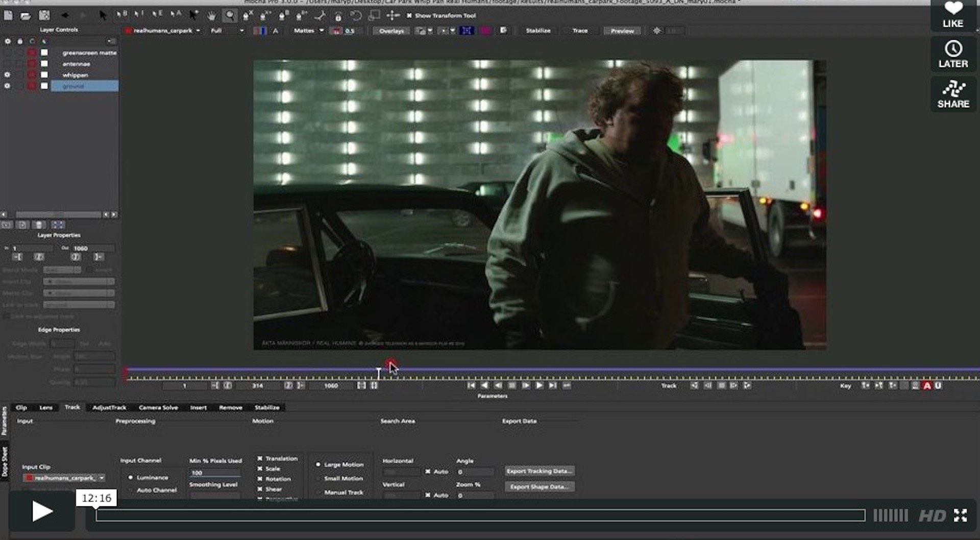Viewport: 980px width, 540px height.
Task: Toggle the blue surface display icon
Action: click(466, 31)
